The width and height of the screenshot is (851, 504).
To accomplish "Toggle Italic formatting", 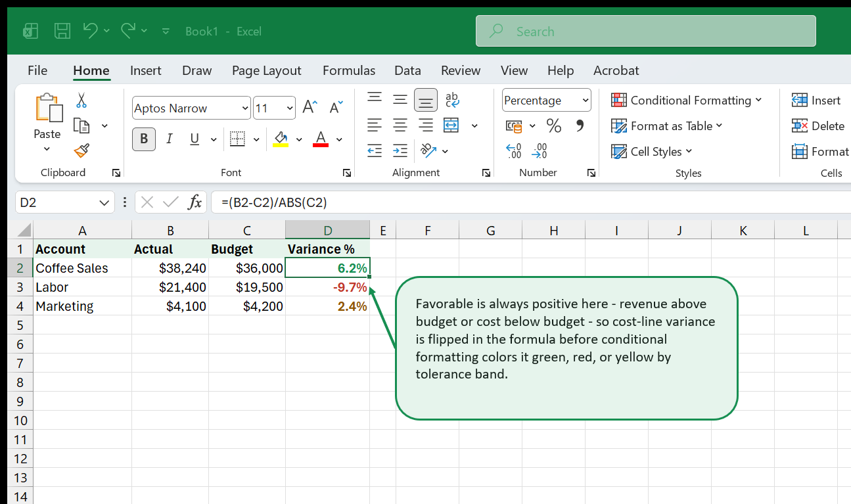I will coord(170,139).
